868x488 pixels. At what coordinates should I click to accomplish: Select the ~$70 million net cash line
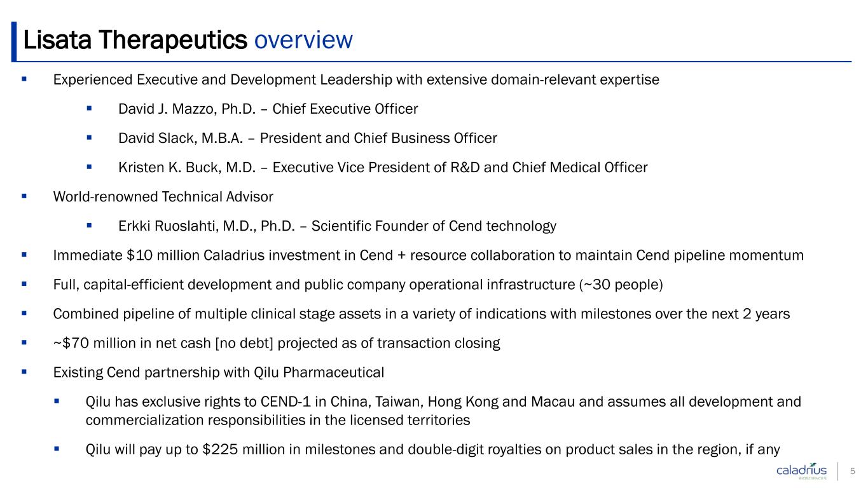[x=277, y=343]
